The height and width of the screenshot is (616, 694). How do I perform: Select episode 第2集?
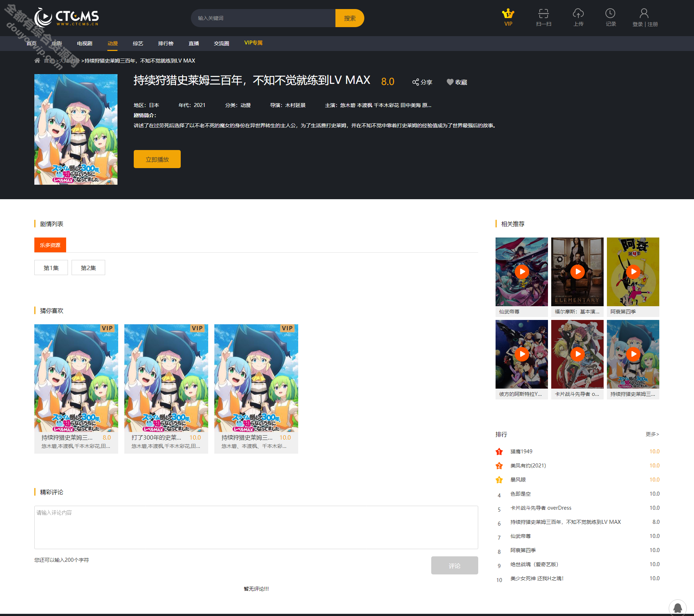[x=88, y=268]
